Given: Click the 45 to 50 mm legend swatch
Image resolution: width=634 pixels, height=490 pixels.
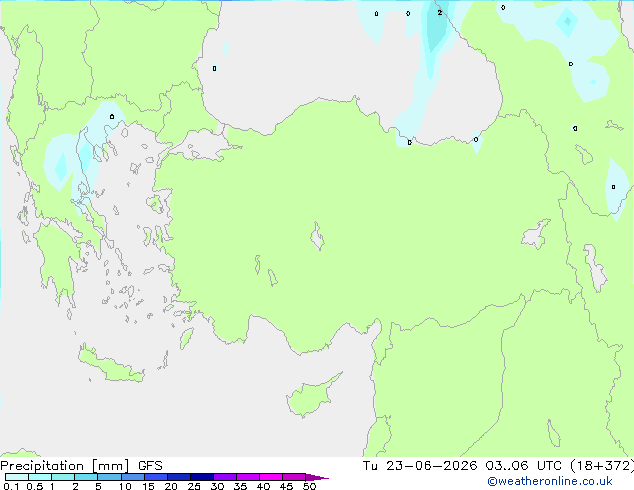Looking at the screenshot, I should (294, 477).
